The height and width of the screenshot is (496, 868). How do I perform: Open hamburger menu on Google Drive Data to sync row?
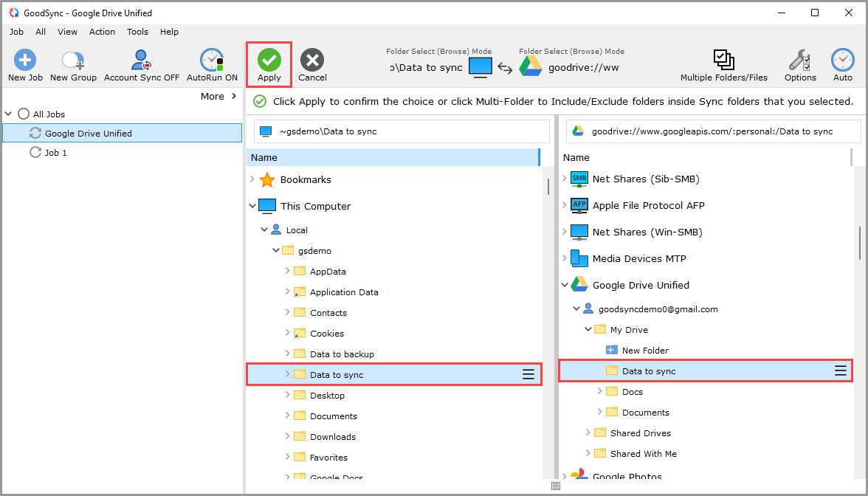tap(840, 371)
